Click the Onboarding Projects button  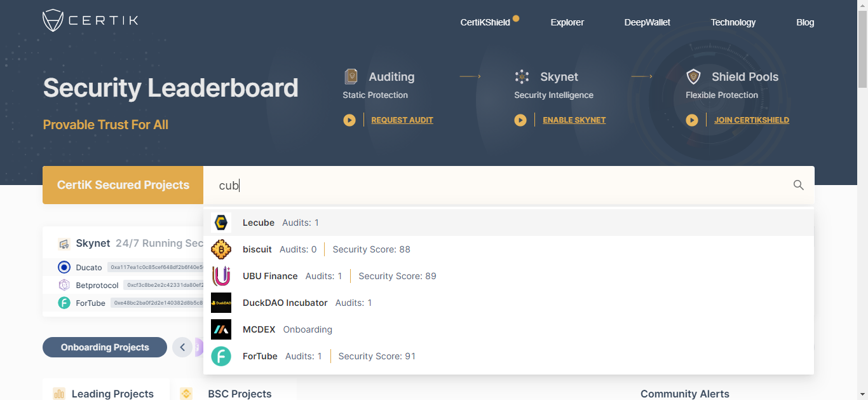[x=105, y=347]
